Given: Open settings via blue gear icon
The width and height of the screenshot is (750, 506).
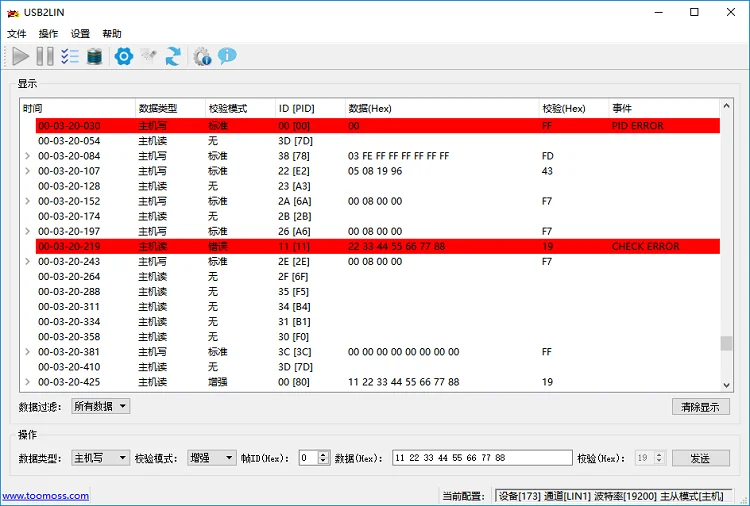Looking at the screenshot, I should [124, 56].
